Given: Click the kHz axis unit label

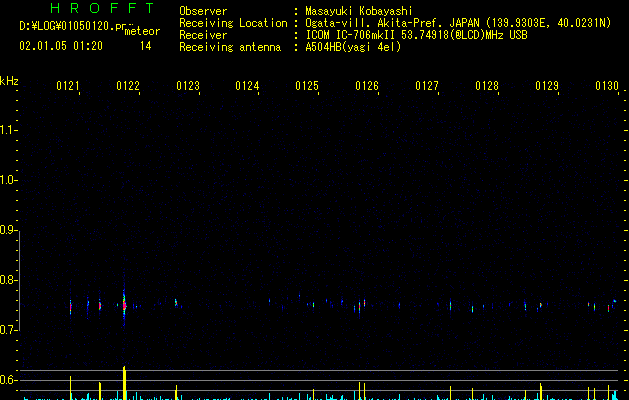Looking at the screenshot, I should coord(9,81).
